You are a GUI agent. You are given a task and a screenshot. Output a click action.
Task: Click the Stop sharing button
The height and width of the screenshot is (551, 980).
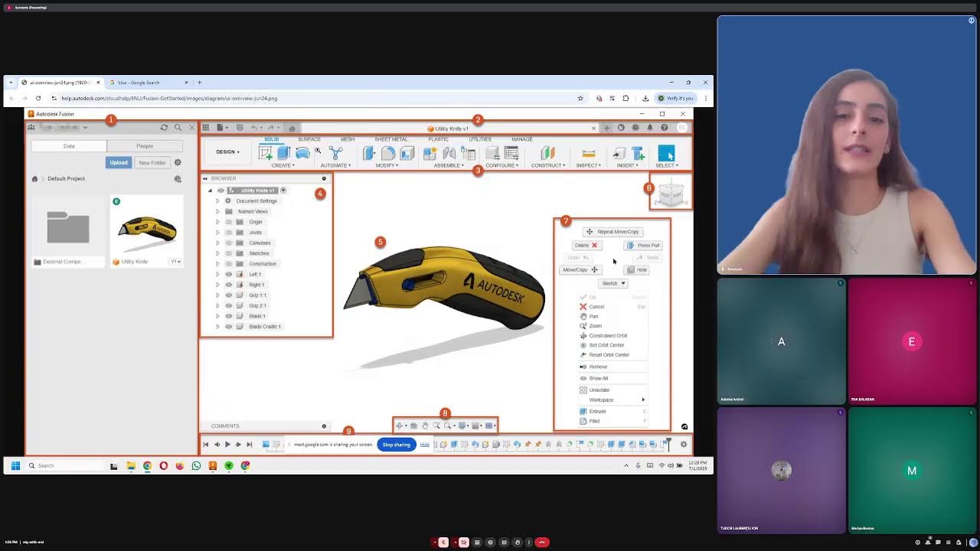pos(397,445)
